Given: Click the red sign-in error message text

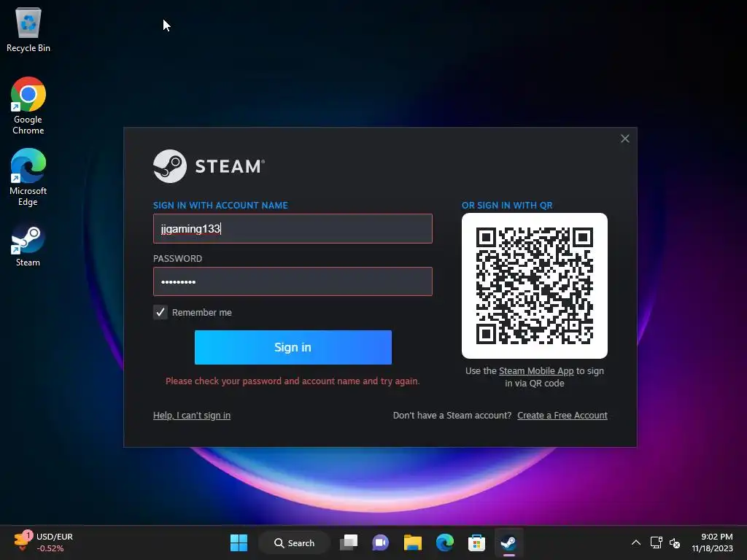Looking at the screenshot, I should (293, 381).
